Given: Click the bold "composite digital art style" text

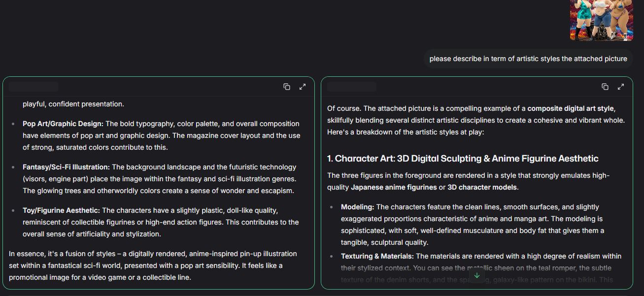Looking at the screenshot, I should click(x=571, y=108).
